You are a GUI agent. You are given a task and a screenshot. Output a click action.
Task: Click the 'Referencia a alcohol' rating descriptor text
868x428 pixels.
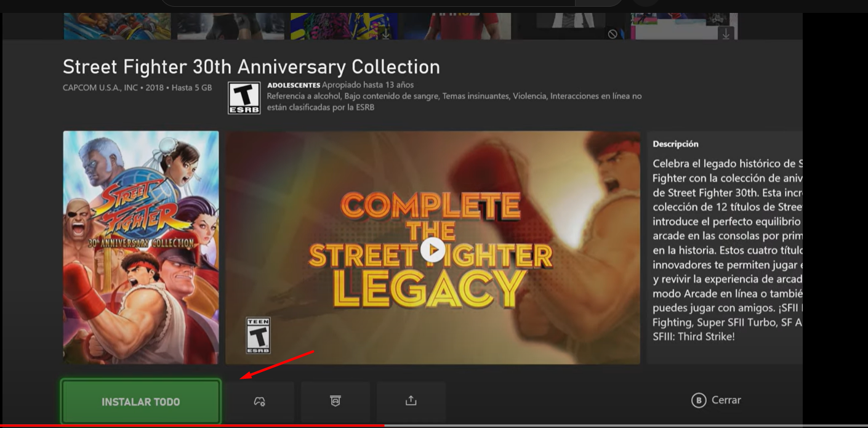303,96
